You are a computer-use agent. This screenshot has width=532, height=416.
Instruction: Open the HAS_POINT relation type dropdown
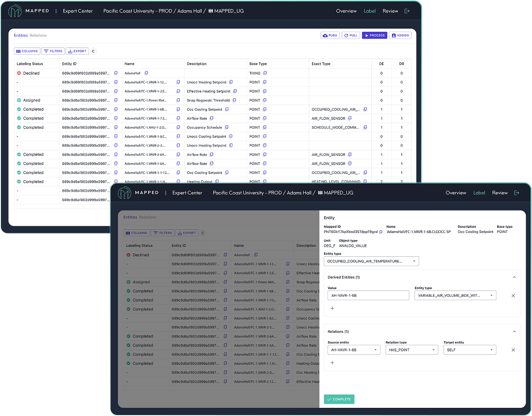[411, 350]
